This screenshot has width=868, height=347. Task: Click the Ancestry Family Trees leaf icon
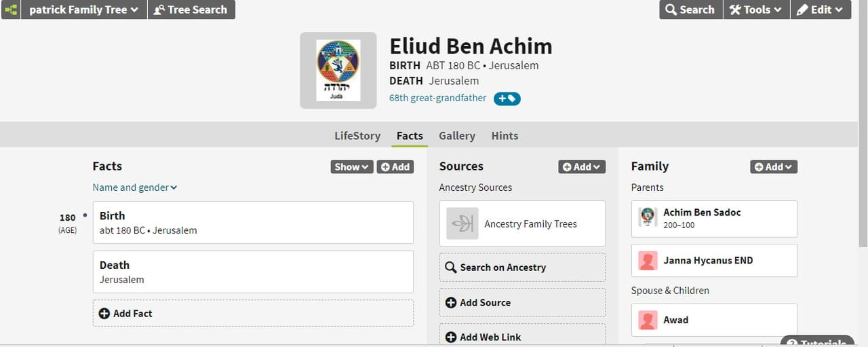tap(462, 224)
